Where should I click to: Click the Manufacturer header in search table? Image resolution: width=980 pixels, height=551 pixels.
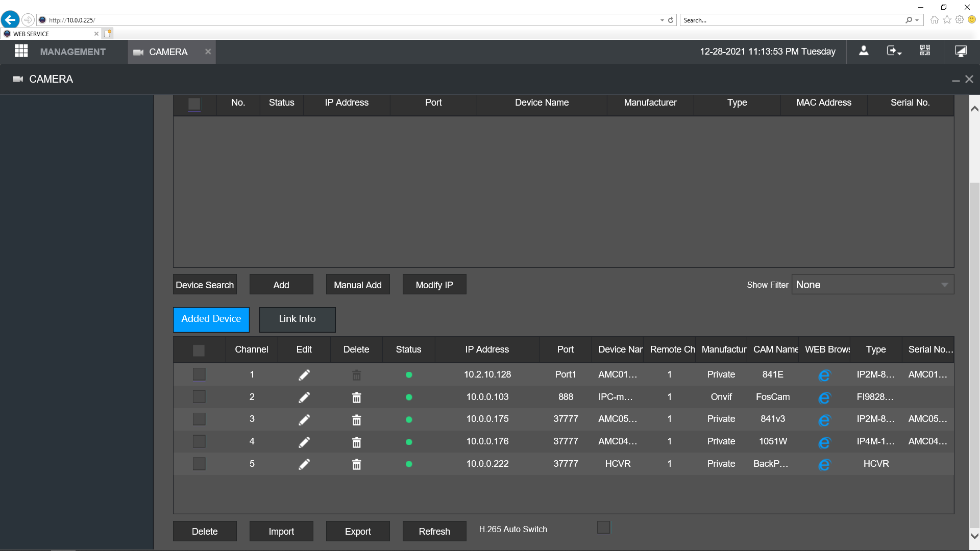pos(650,103)
